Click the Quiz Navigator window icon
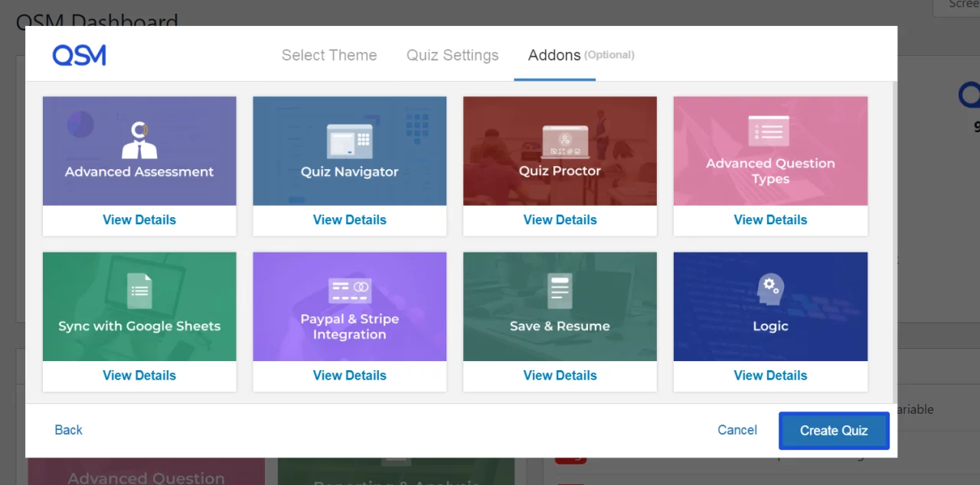Viewport: 980px width, 485px height. click(x=349, y=142)
